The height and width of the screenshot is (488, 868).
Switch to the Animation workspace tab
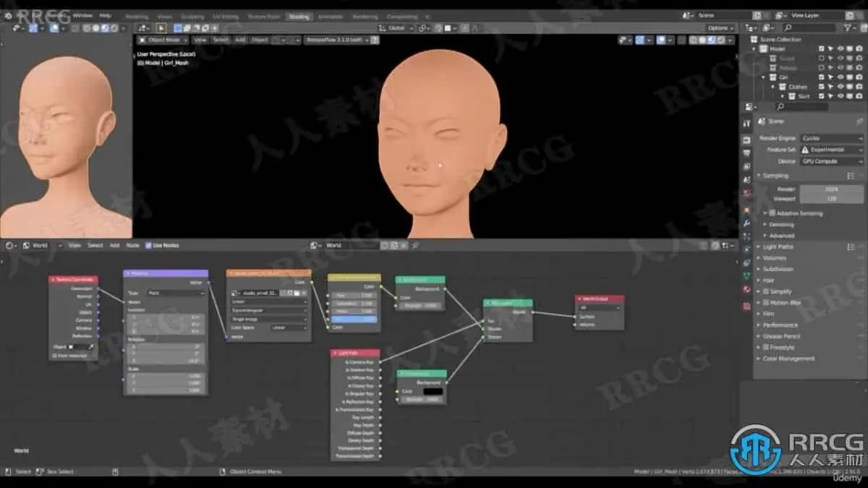tap(330, 16)
